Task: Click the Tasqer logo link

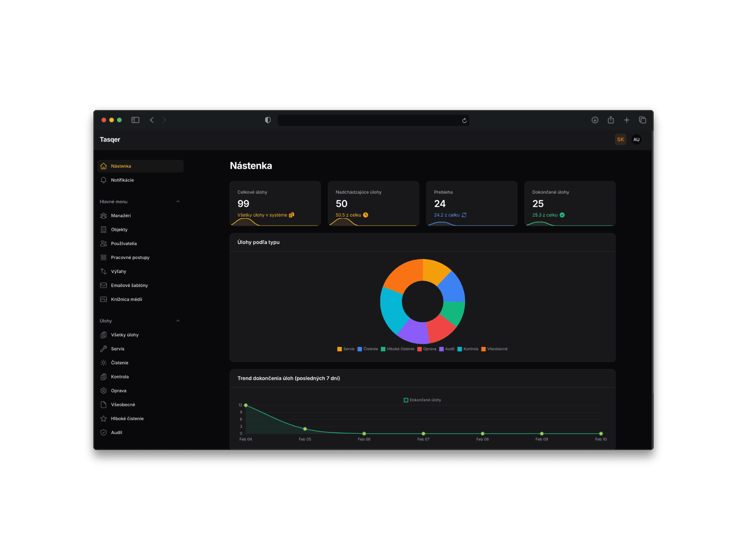Action: click(110, 140)
